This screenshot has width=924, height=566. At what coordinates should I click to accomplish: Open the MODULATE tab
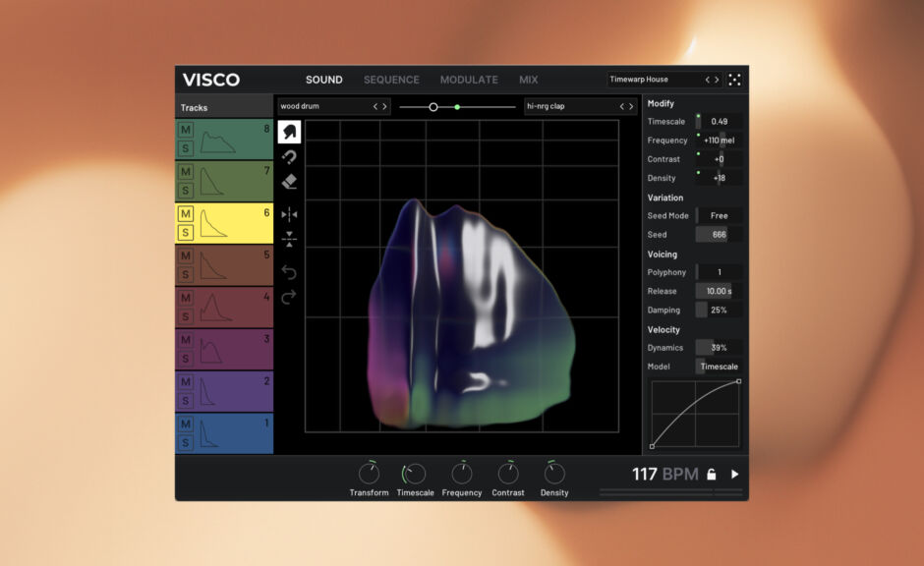[x=469, y=80]
